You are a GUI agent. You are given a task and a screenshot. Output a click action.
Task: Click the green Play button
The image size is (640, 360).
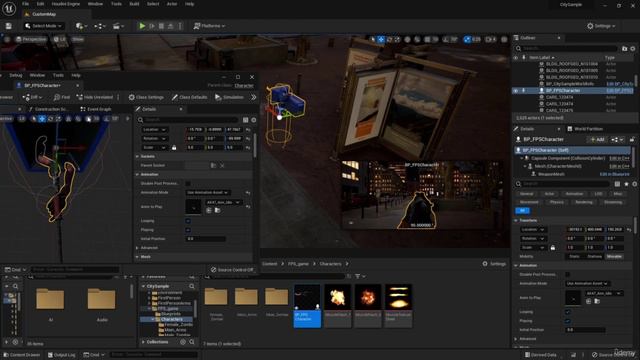pyautogui.click(x=142, y=26)
